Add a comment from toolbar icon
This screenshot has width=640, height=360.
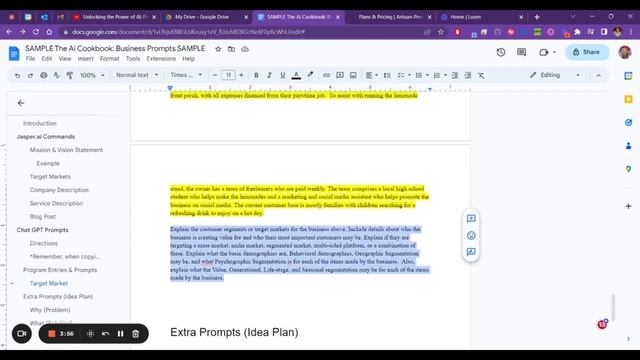coord(340,76)
